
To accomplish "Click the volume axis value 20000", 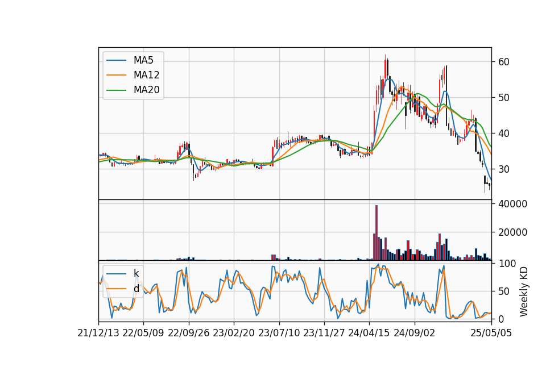I will click(x=512, y=232).
